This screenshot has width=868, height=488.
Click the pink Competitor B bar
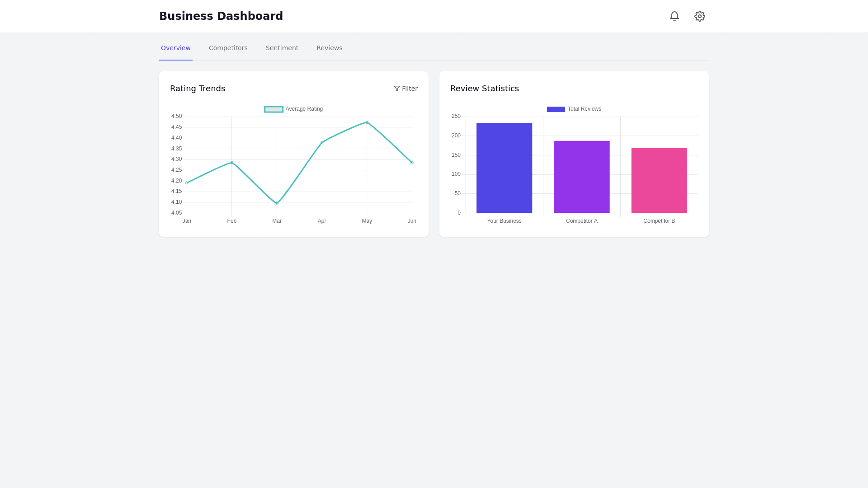[x=659, y=180]
